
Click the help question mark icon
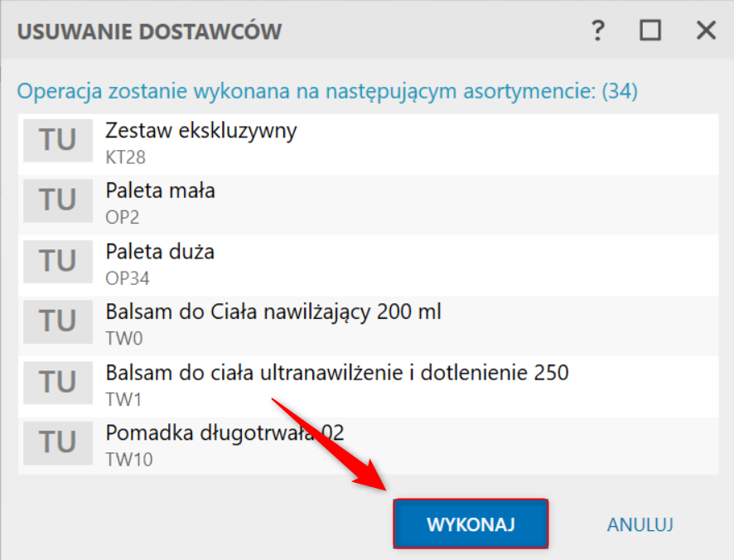598,31
